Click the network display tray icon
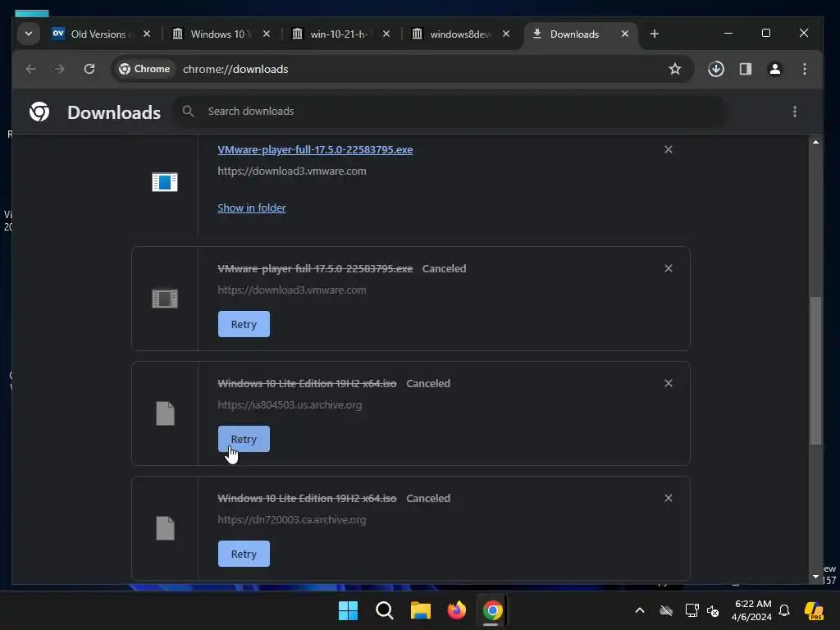840x630 pixels. [692, 610]
